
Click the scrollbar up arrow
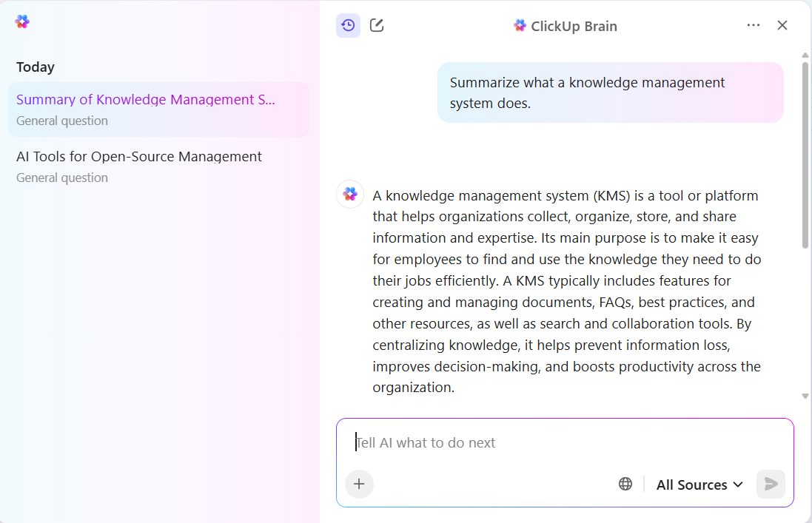tap(805, 54)
